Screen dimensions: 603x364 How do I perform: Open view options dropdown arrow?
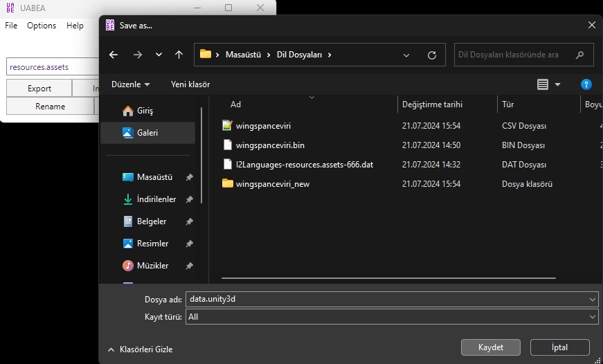click(x=557, y=84)
